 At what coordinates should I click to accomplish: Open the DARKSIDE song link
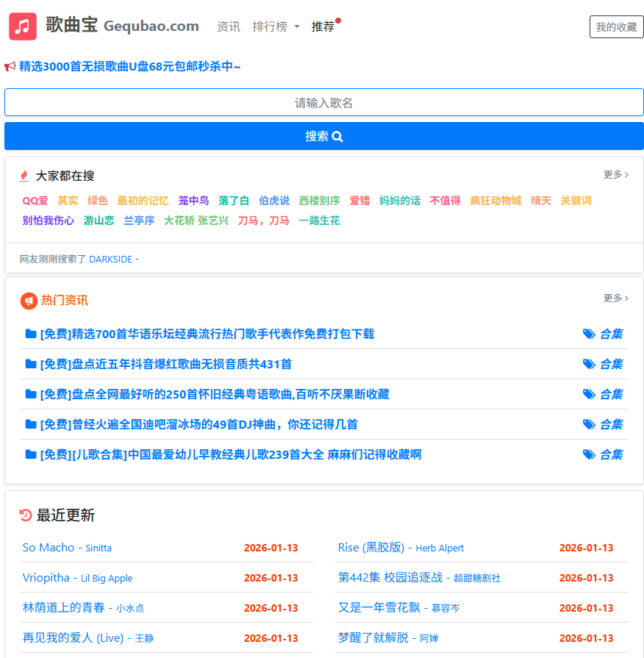pos(110,259)
